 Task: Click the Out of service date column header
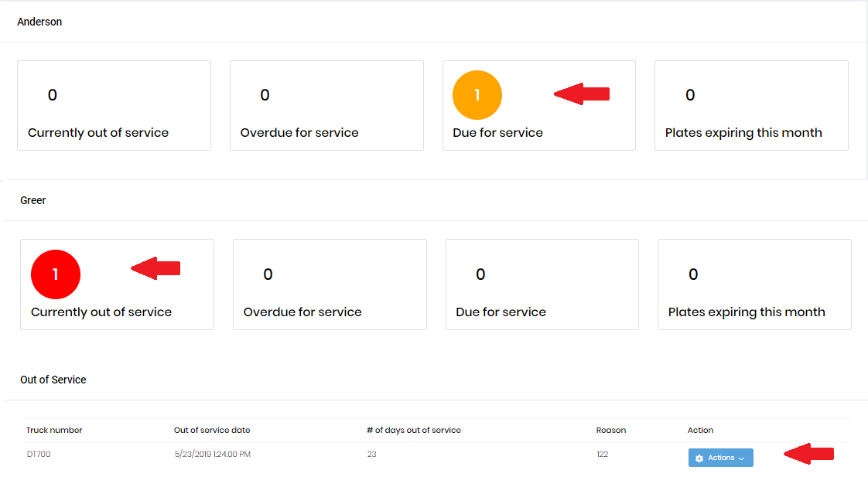212,430
